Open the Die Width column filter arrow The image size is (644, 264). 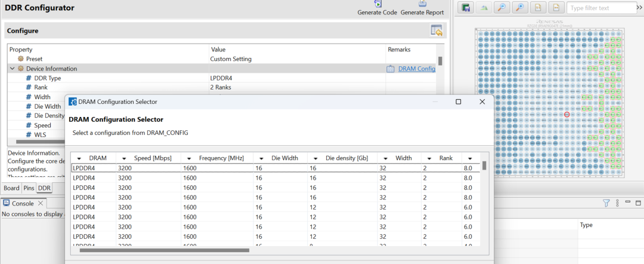(x=261, y=158)
